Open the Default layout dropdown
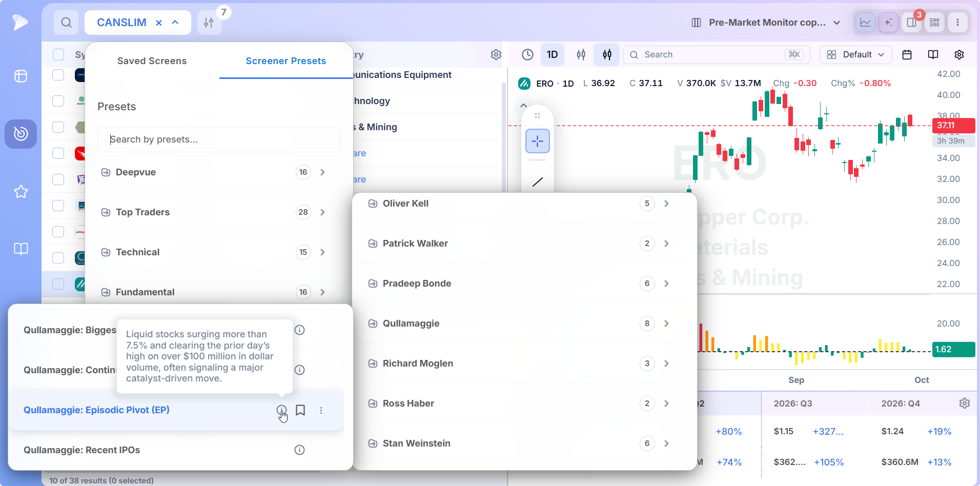 click(x=855, y=55)
